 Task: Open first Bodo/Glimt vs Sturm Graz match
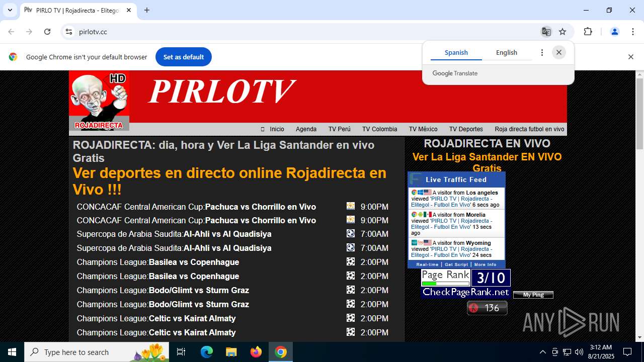[199, 290]
